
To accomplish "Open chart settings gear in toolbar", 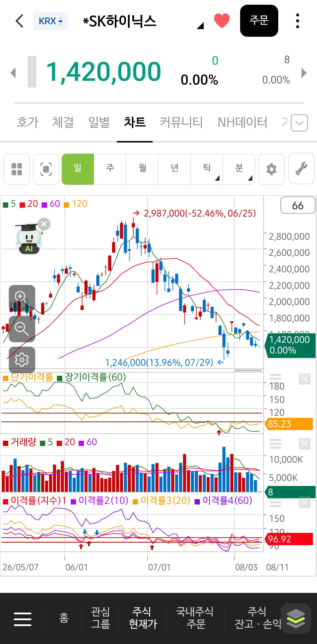I will click(x=272, y=169).
